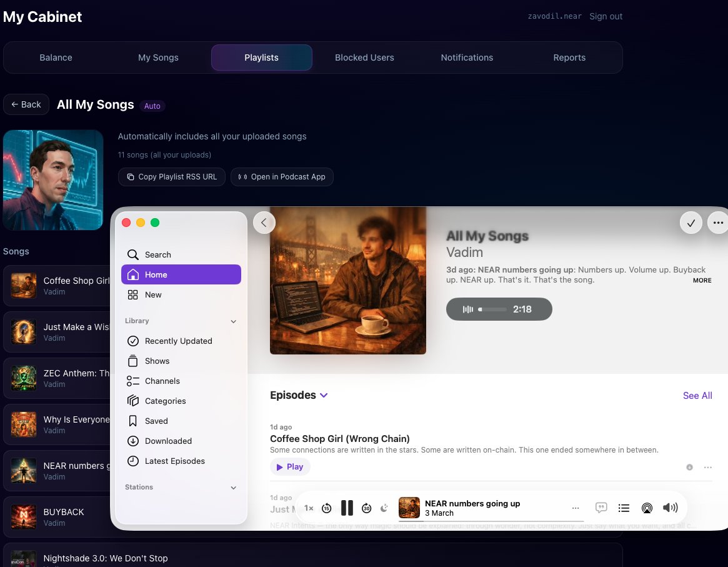
Task: Open the sleep timer moon icon
Action: pyautogui.click(x=384, y=508)
